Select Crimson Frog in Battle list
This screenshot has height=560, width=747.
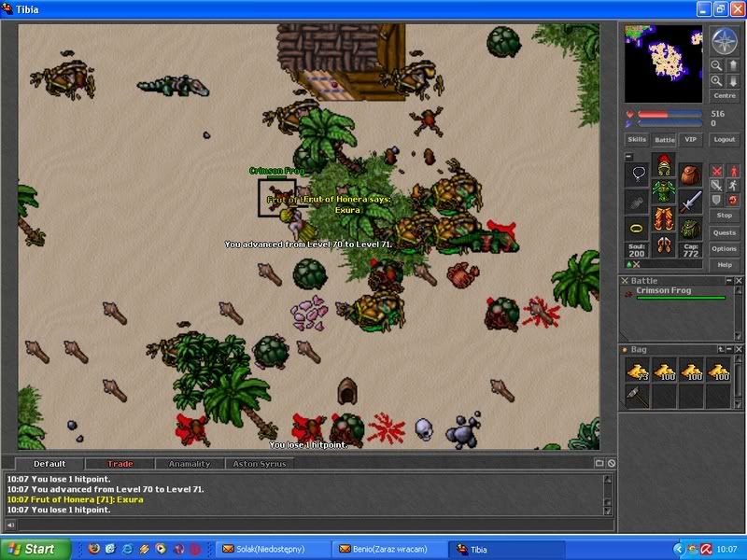[x=673, y=293]
